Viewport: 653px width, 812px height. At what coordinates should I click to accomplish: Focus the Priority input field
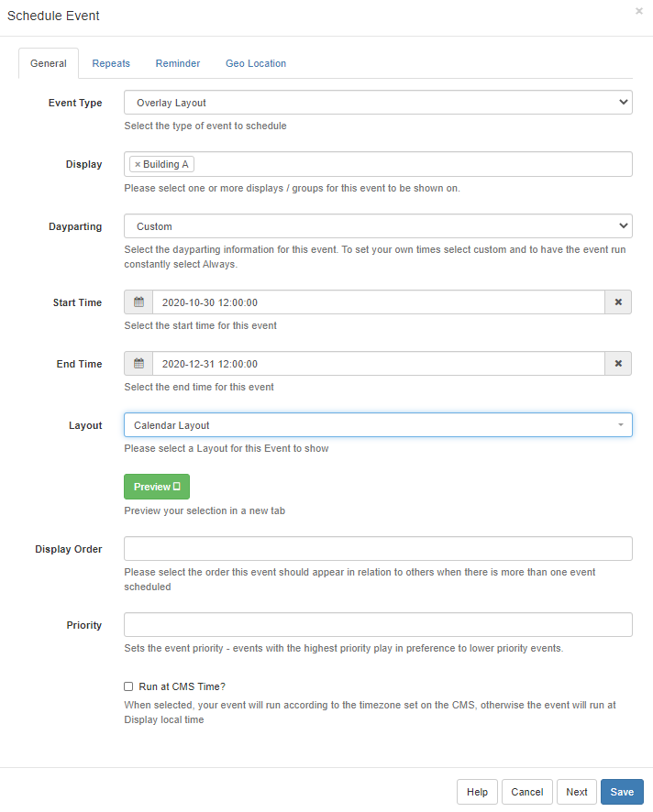click(378, 625)
